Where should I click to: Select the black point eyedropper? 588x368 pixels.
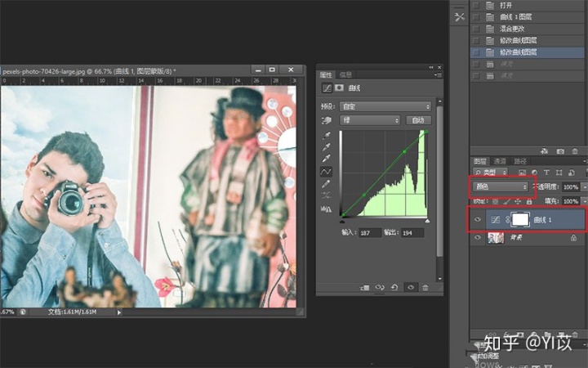pyautogui.click(x=326, y=136)
